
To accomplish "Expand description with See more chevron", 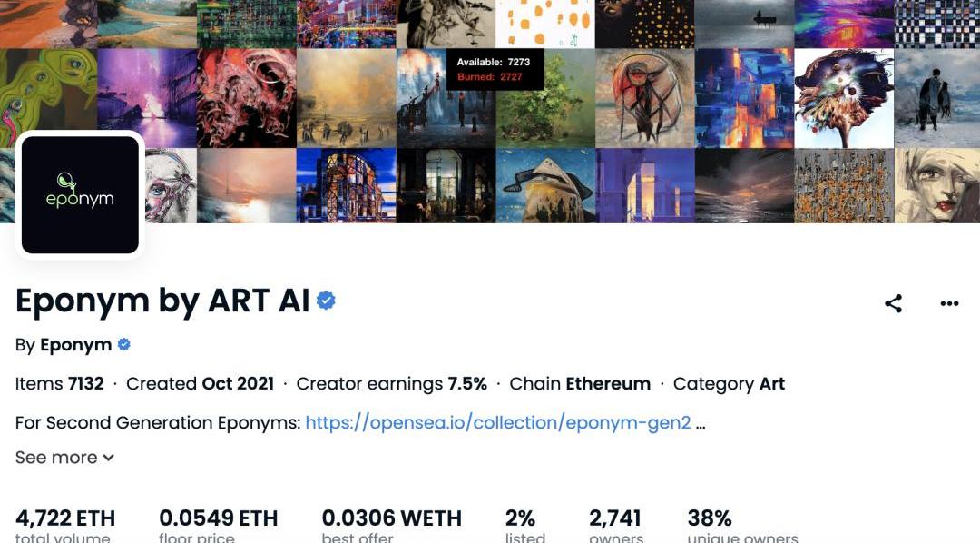I will coord(64,458).
